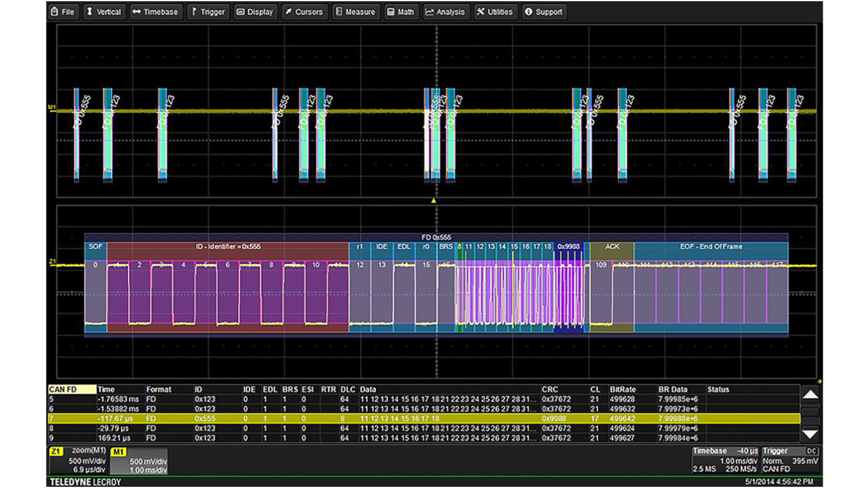Open the Analysis tools icon

click(430, 11)
